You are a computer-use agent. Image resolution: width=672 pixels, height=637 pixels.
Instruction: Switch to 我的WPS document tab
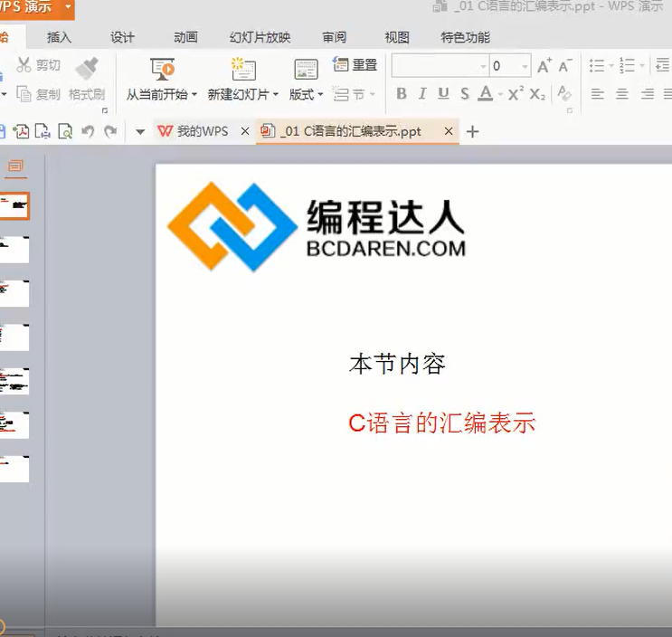(193, 131)
